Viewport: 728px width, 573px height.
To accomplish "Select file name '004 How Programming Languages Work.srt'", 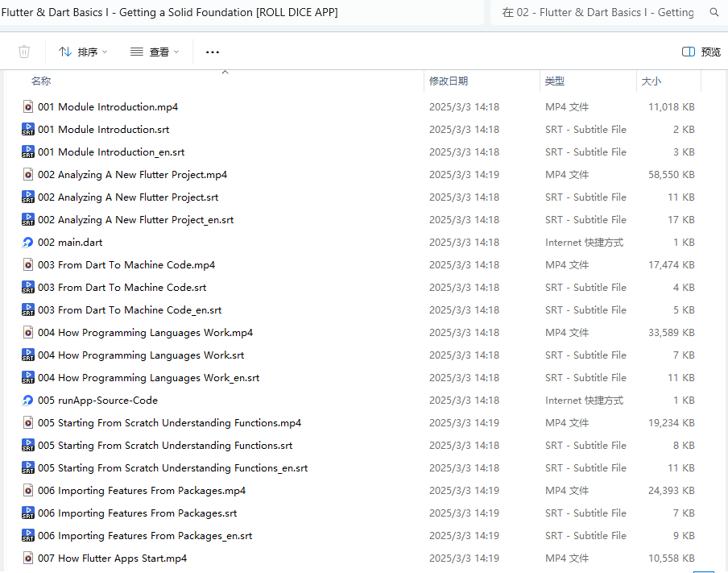I will click(141, 355).
